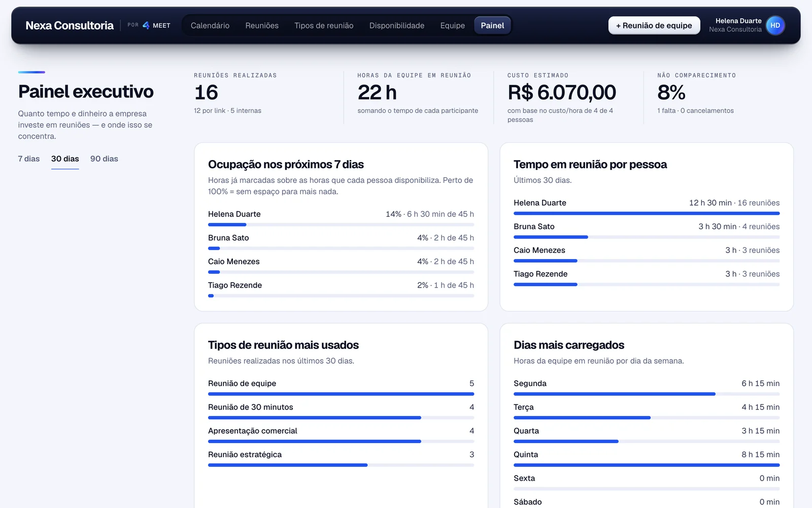Click Helena Duarte's 14% occupancy bar

341,225
